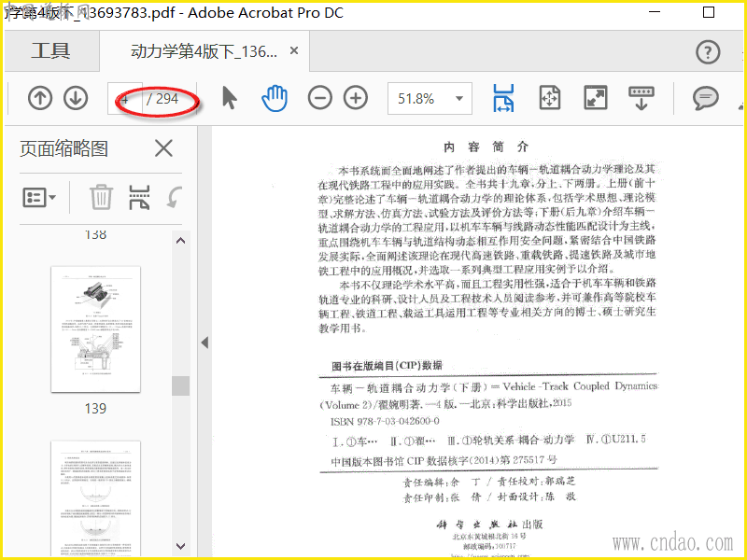Go to next page with down arrow
Screen dimensions: 747x560
[76, 98]
